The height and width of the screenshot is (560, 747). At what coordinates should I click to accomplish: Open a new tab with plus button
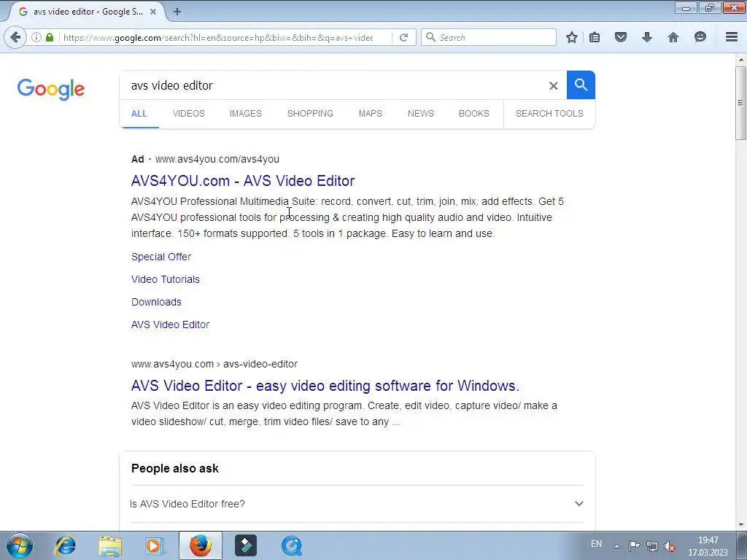(177, 12)
